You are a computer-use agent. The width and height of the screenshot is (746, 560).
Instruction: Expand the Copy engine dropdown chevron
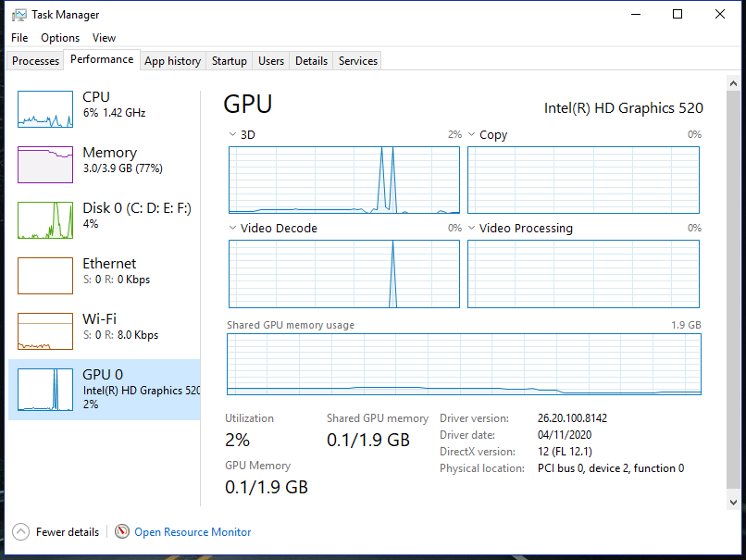(x=471, y=134)
